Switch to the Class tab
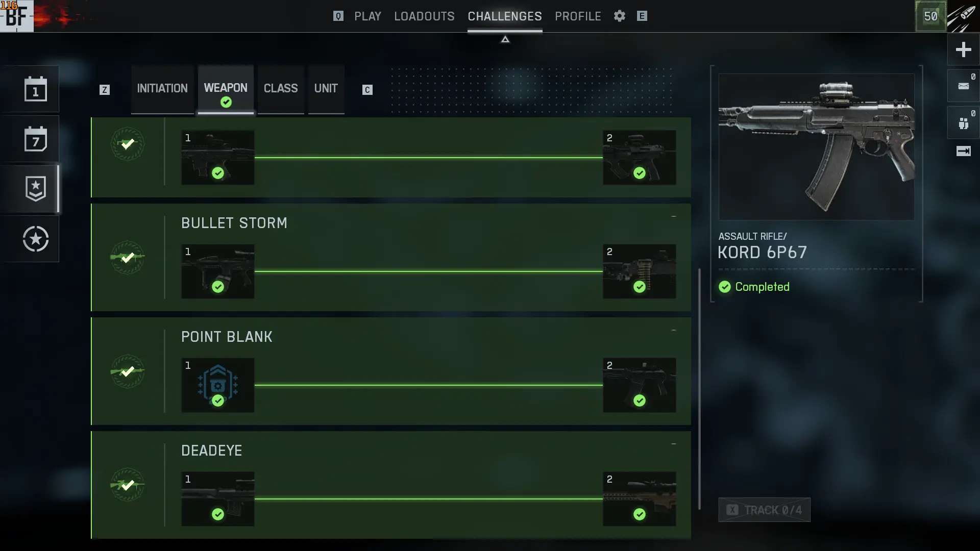This screenshot has width=980, height=551. 281,89
